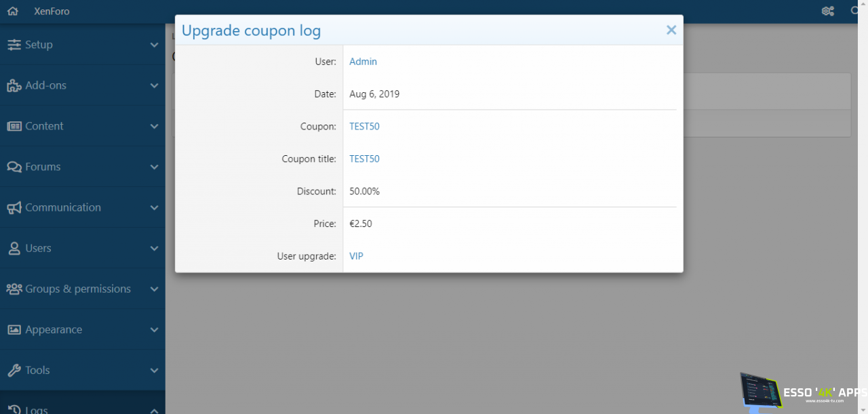This screenshot has width=868, height=414.
Task: Open the gears icon in header
Action: 828,12
